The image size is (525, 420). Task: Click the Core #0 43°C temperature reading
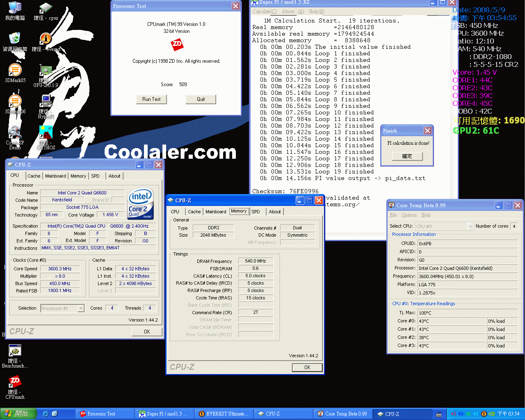[x=452, y=321]
